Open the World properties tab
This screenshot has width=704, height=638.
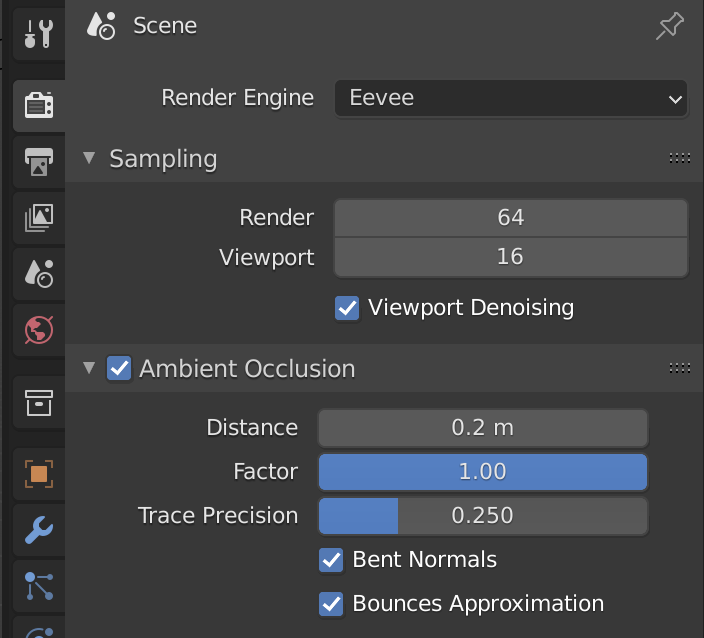39,330
